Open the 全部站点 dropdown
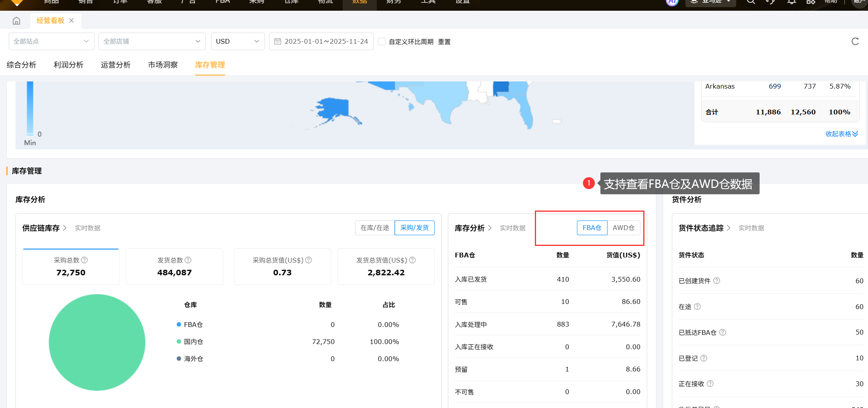The width and height of the screenshot is (868, 408). point(51,41)
